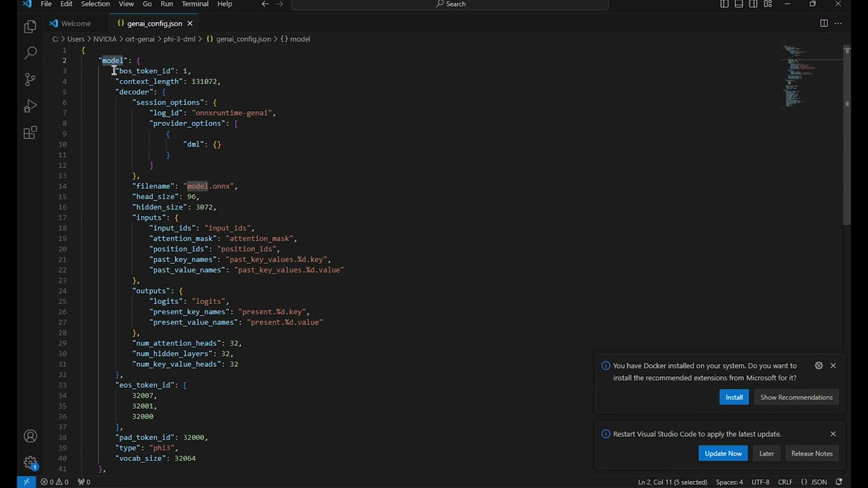The image size is (868, 488).
Task: Click the VS Code logo icon in title bar
Action: [x=27, y=4]
